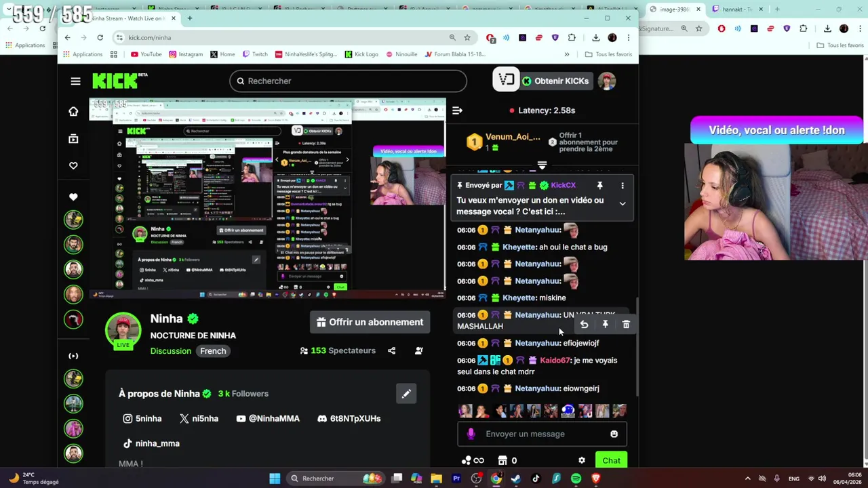868x488 pixels.
Task: Open the emoji picker in chat
Action: (x=614, y=434)
